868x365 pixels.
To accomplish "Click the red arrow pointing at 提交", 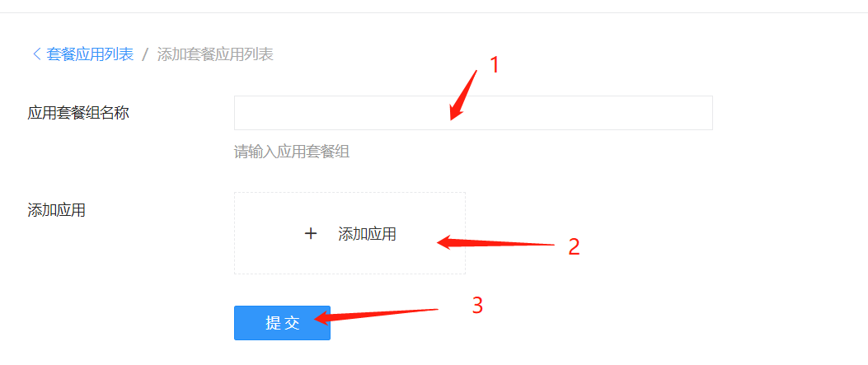I will pyautogui.click(x=377, y=316).
